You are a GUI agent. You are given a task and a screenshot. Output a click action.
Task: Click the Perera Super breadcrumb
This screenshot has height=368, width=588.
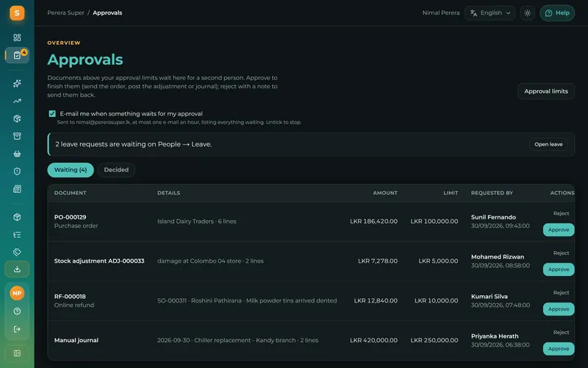point(65,13)
